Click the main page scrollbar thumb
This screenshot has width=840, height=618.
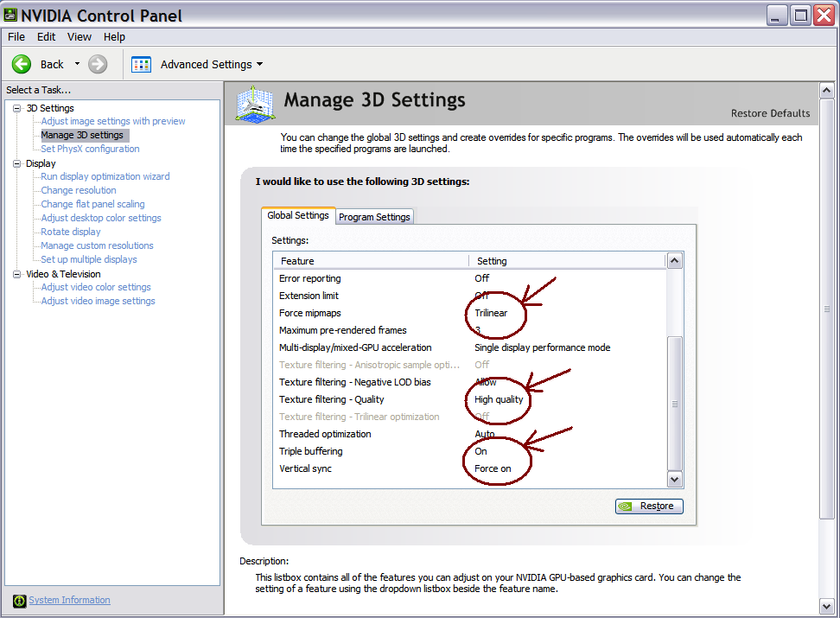click(827, 309)
